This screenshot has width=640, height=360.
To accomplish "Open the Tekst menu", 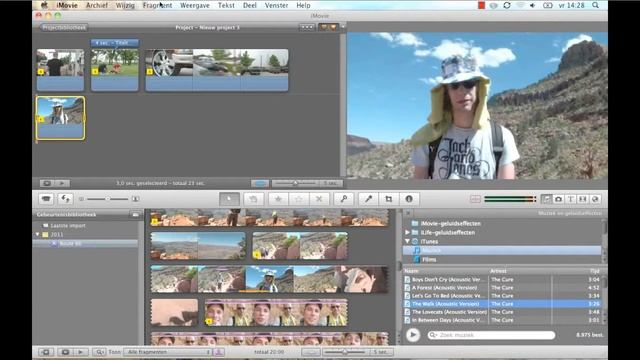I will (226, 5).
